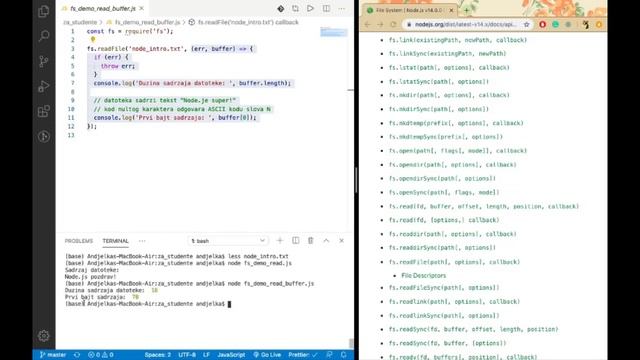640x360 pixels.
Task: Open the panel tabs overflow ellipsis
Action: (142, 241)
